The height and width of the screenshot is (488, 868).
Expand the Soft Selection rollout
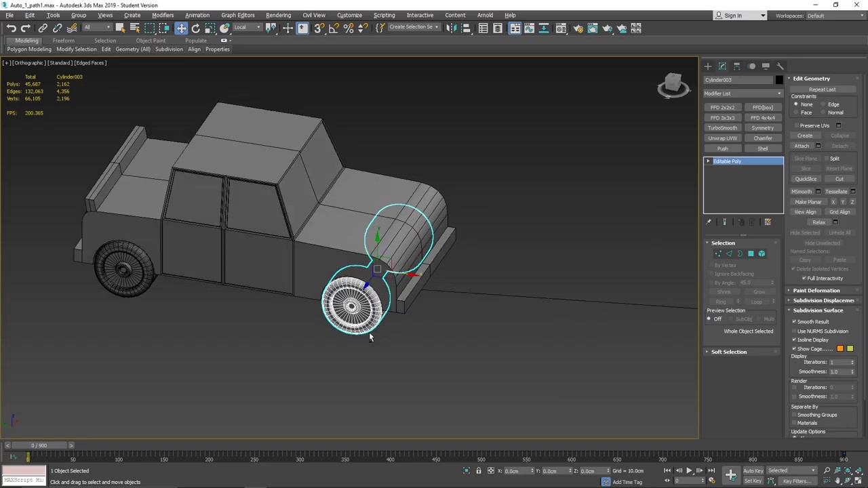729,352
